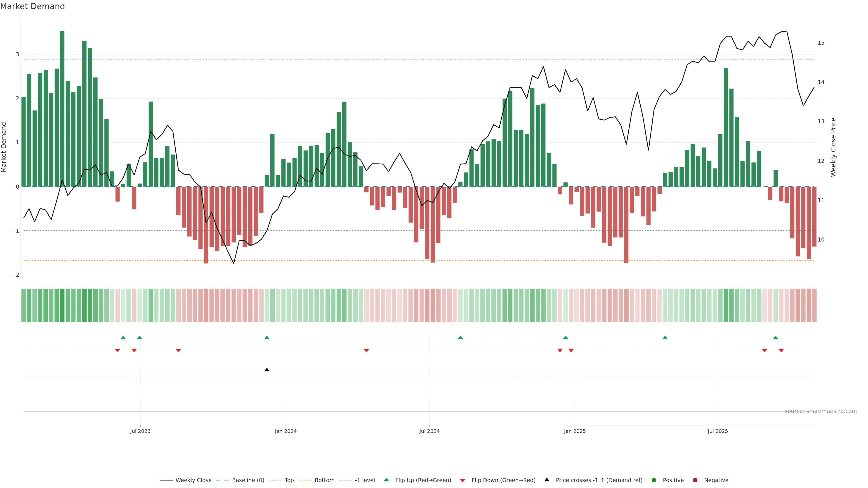The image size is (868, 488).
Task: Click the flip-up triangle near Jan 2025
Action: click(x=565, y=338)
